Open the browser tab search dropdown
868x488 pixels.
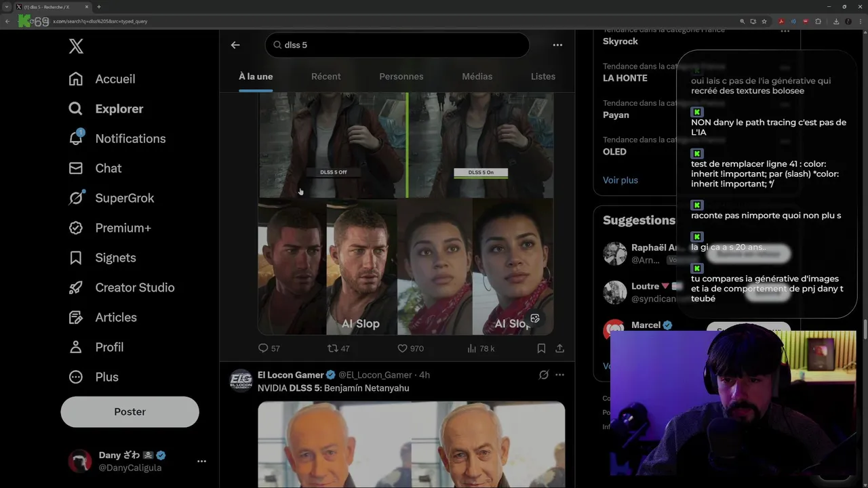click(x=6, y=6)
